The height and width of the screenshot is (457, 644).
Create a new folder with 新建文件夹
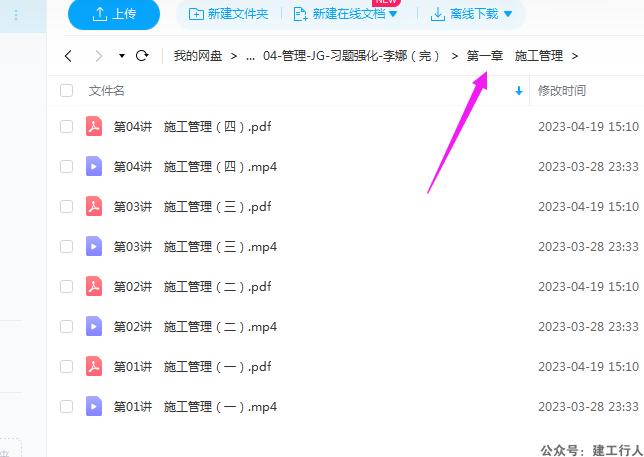point(228,14)
